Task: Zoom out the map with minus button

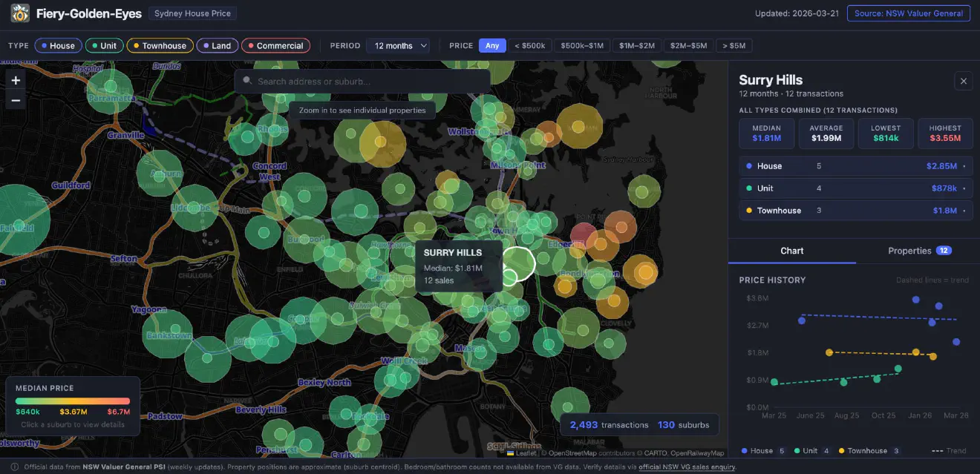Action: 16,99
